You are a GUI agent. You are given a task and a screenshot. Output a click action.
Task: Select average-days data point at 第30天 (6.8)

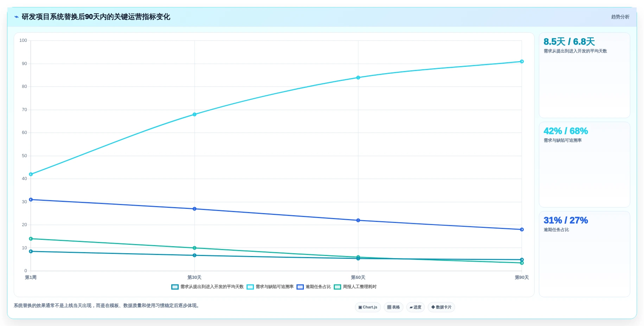(195, 255)
